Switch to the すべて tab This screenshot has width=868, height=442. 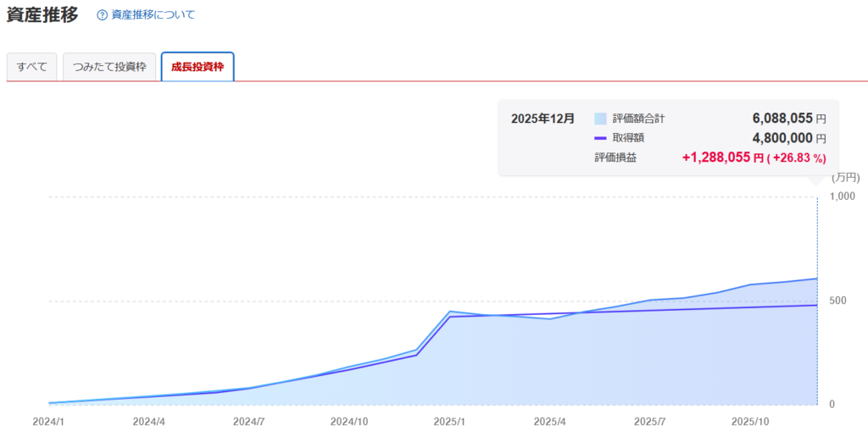(x=32, y=67)
